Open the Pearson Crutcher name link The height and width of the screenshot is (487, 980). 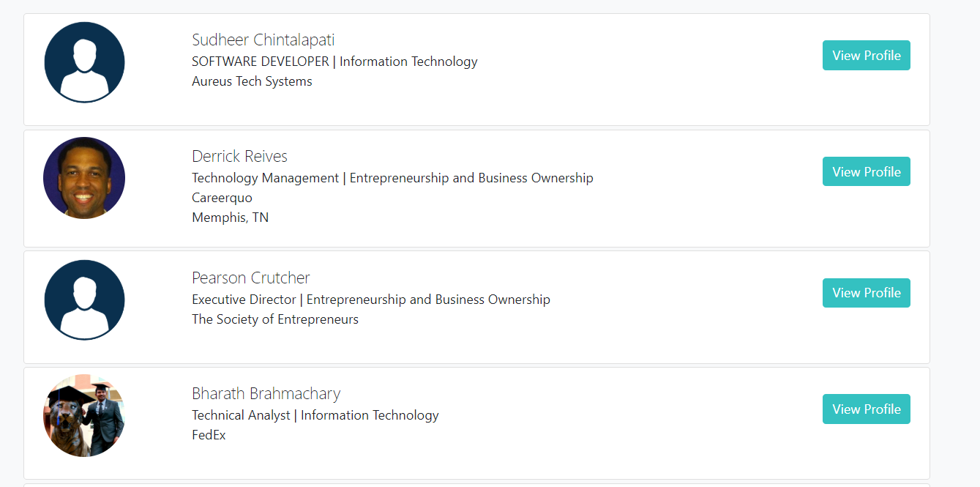click(x=251, y=278)
